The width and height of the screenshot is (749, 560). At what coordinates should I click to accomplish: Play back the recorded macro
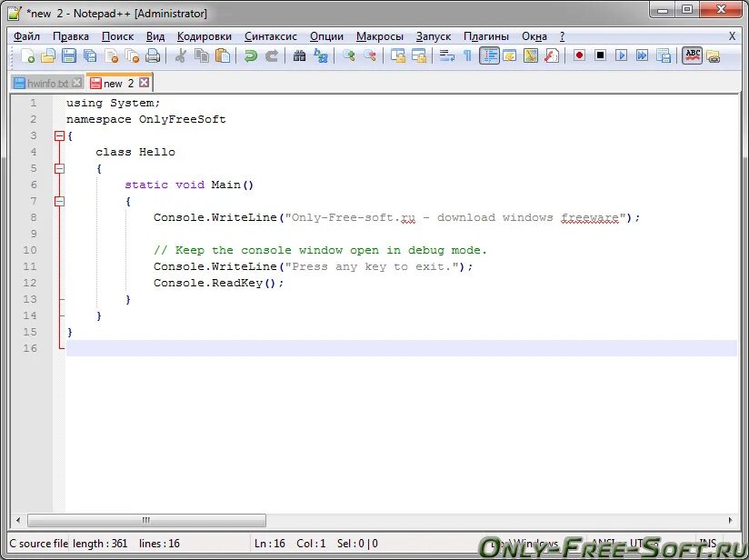[x=621, y=55]
